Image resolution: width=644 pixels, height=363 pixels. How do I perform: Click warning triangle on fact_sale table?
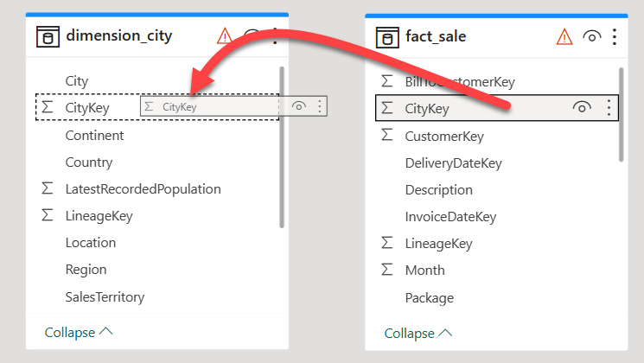click(564, 37)
